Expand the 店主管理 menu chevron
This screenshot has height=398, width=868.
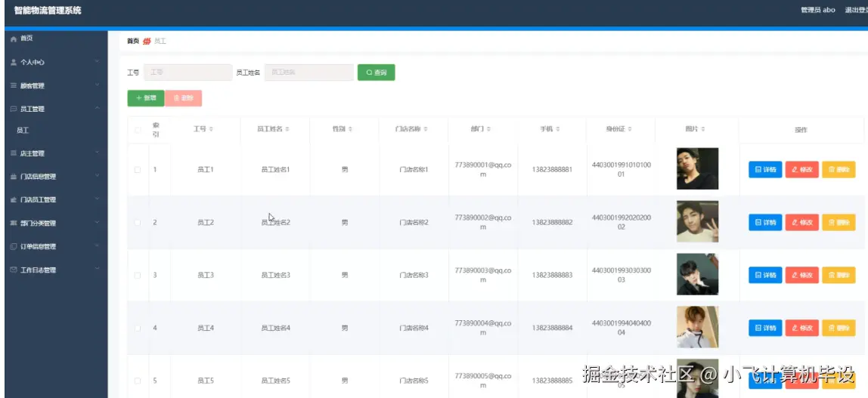tap(97, 153)
